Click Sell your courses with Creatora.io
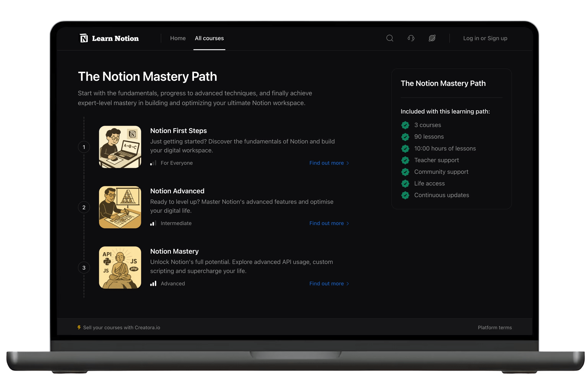The width and height of the screenshot is (588, 379). [122, 327]
